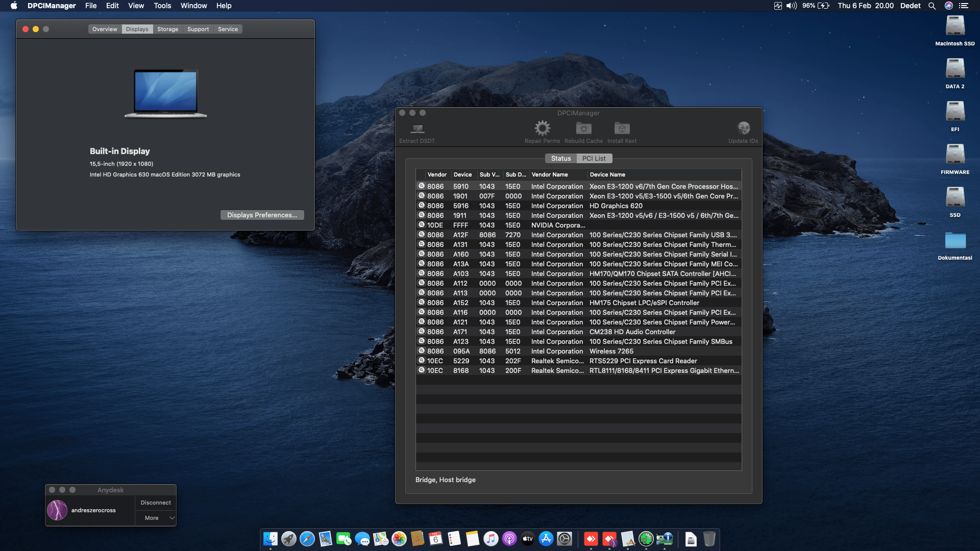This screenshot has height=551, width=980.
Task: Open Notification Center list icon
Action: pos(964,6)
